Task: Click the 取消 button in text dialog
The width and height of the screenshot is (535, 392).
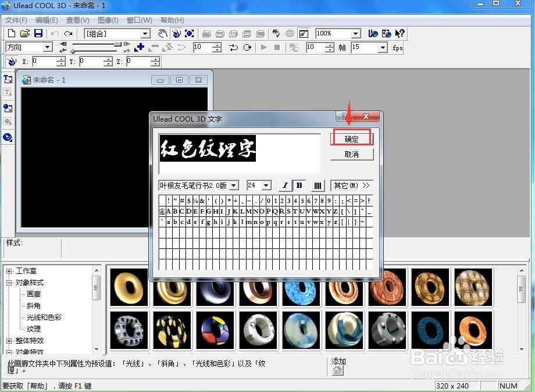Action: 351,154
